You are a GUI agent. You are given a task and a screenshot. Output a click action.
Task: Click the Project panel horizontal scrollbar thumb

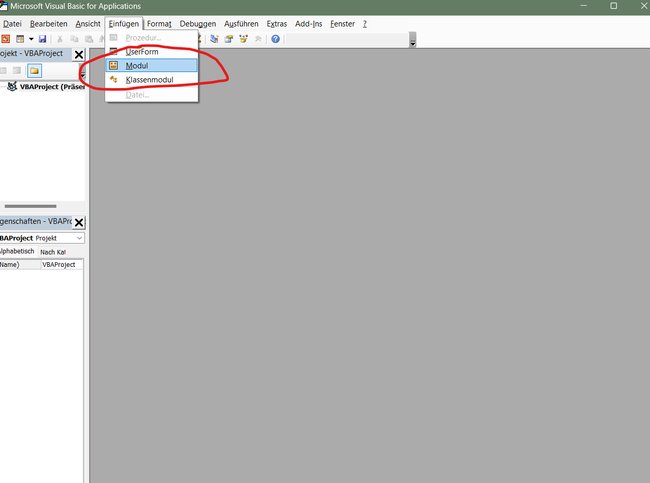(30, 206)
